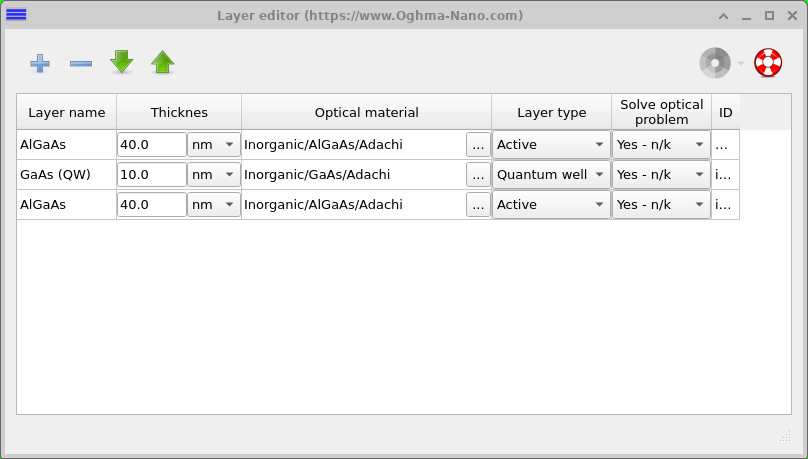Click the Layer type column header

point(551,112)
